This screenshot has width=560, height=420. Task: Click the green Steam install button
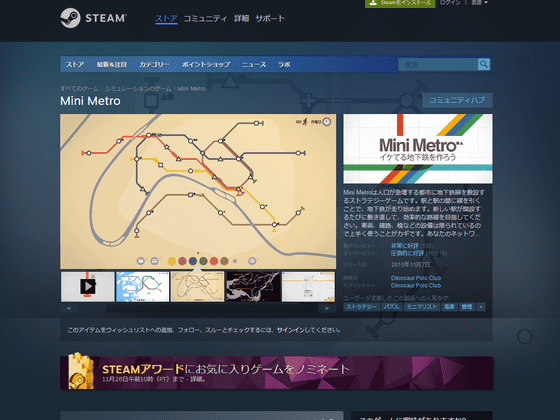point(400,3)
